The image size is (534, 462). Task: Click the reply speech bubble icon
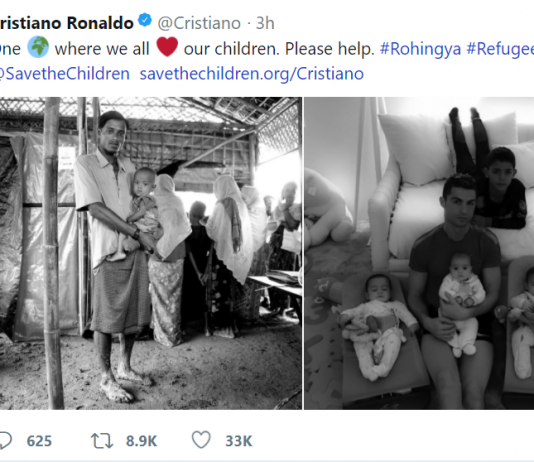(x=5, y=441)
